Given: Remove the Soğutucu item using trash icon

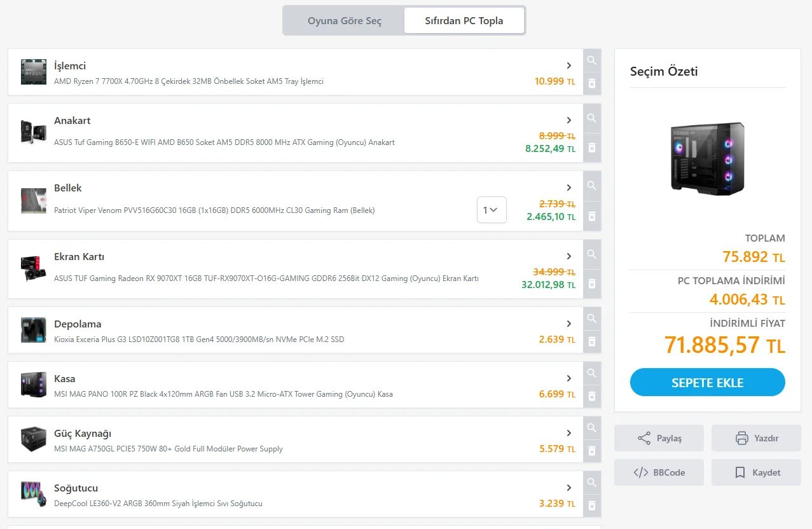Looking at the screenshot, I should (592, 505).
